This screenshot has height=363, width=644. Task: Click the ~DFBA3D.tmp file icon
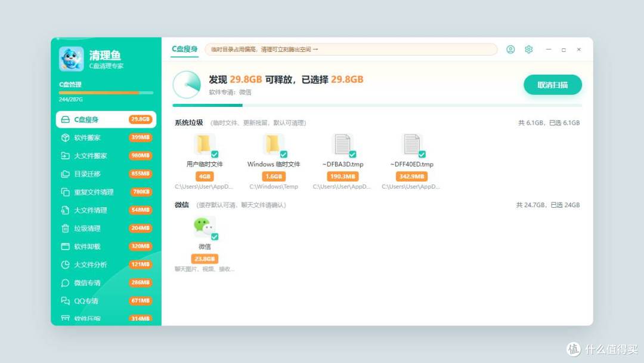point(342,144)
